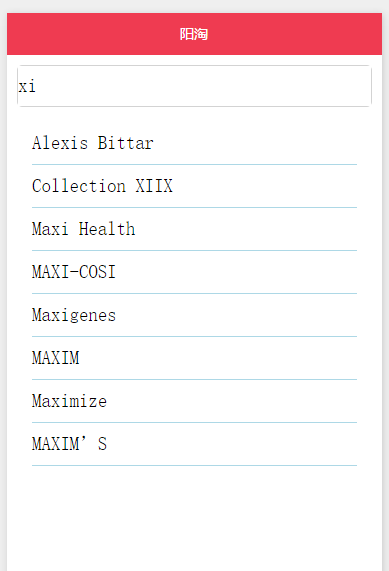This screenshot has height=571, width=389.
Task: Select the Alexis Bittar brand suggestion
Action: pos(194,143)
